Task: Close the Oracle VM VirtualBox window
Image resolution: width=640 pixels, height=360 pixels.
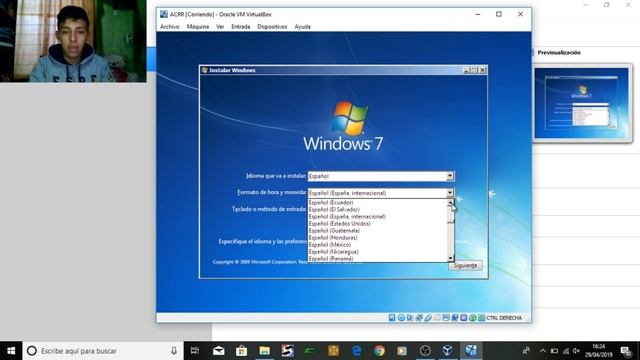Action: pyautogui.click(x=520, y=14)
